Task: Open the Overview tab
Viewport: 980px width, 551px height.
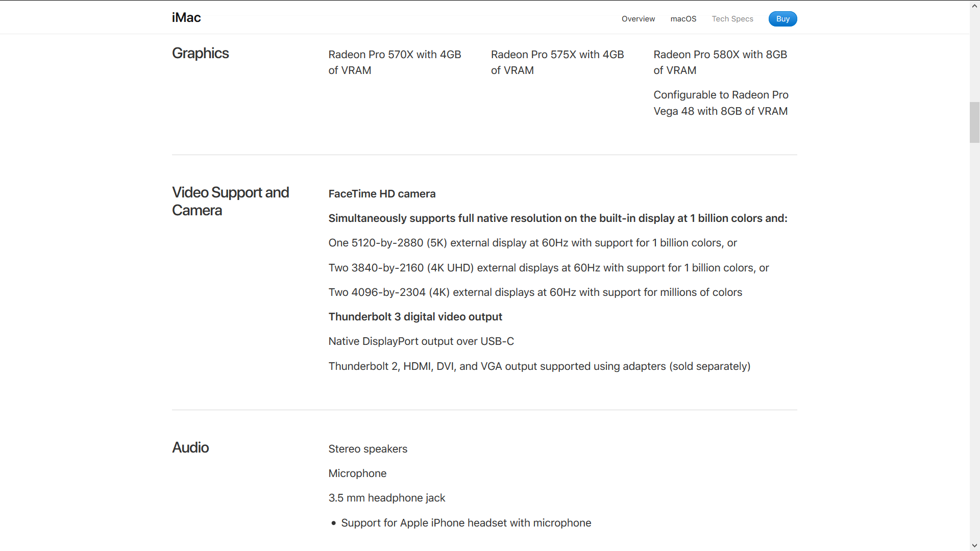Action: (x=638, y=19)
